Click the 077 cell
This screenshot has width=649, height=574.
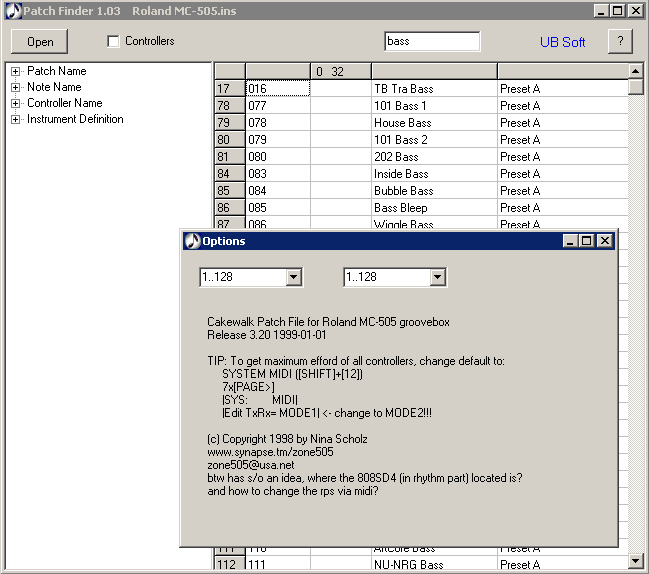coord(278,106)
